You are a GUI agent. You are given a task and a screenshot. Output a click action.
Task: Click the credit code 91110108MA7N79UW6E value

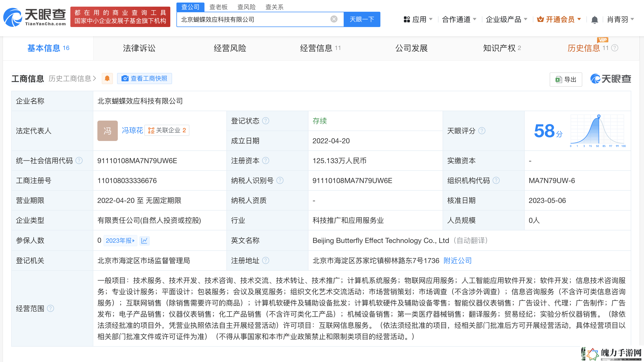click(x=137, y=161)
